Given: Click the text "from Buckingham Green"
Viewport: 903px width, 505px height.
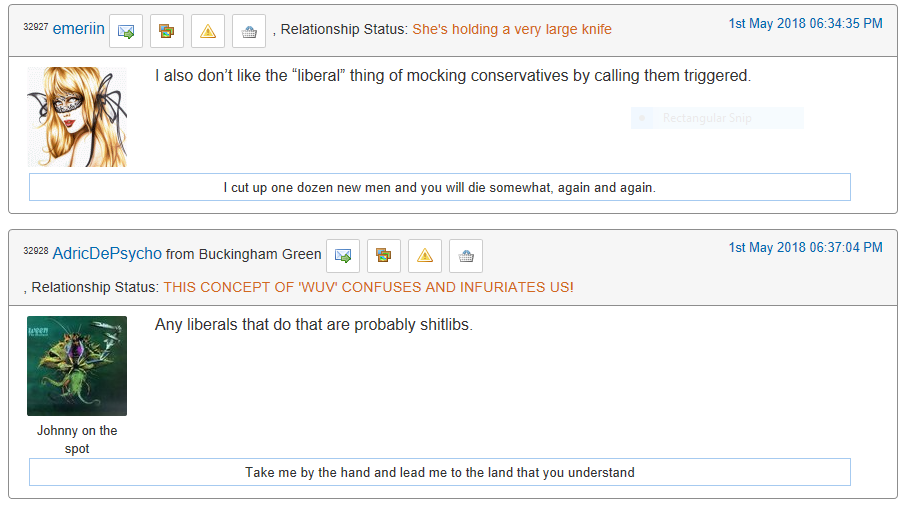Looking at the screenshot, I should pos(244,254).
